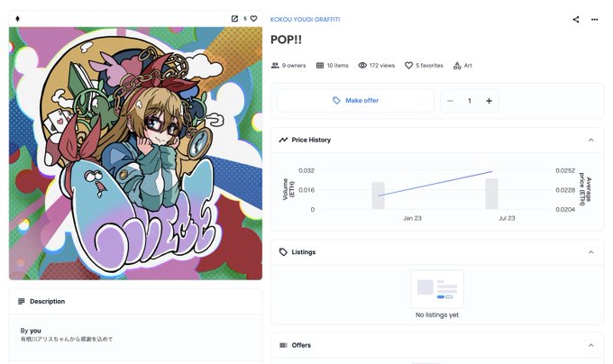Collapse the Offers section
Image resolution: width=613 pixels, height=364 pixels.
591,345
